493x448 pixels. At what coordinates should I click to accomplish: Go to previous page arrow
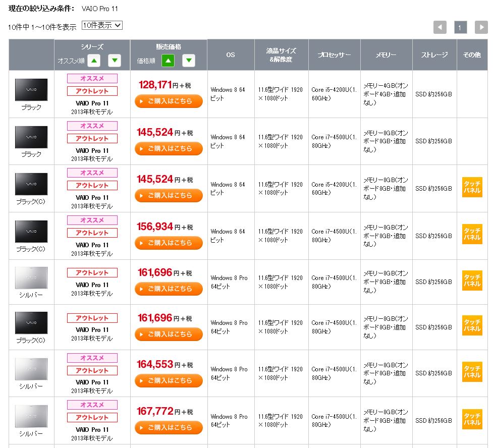440,27
